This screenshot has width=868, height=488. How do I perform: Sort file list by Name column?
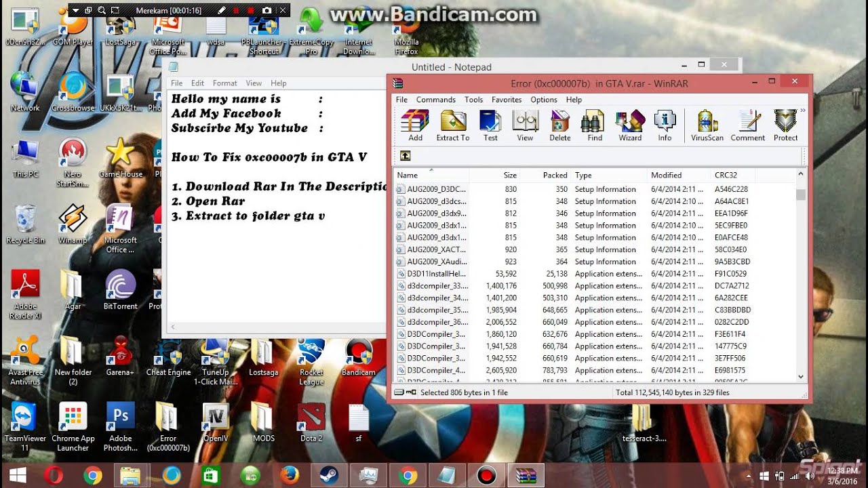[x=431, y=175]
